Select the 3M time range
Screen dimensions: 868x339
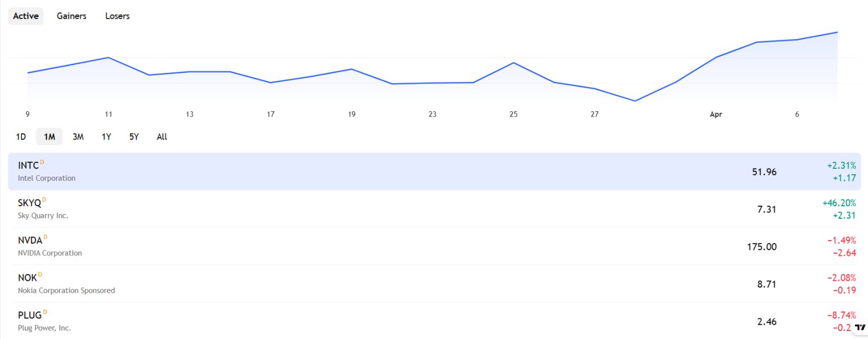78,137
